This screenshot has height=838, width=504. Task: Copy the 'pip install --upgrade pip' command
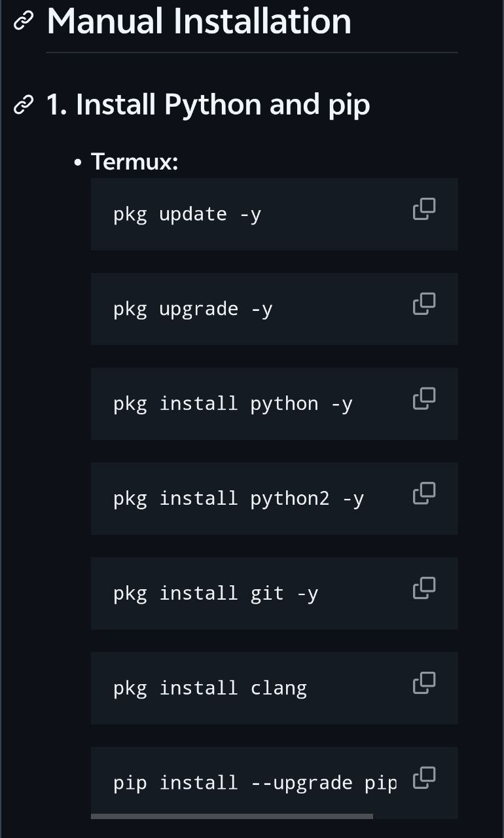pyautogui.click(x=424, y=777)
